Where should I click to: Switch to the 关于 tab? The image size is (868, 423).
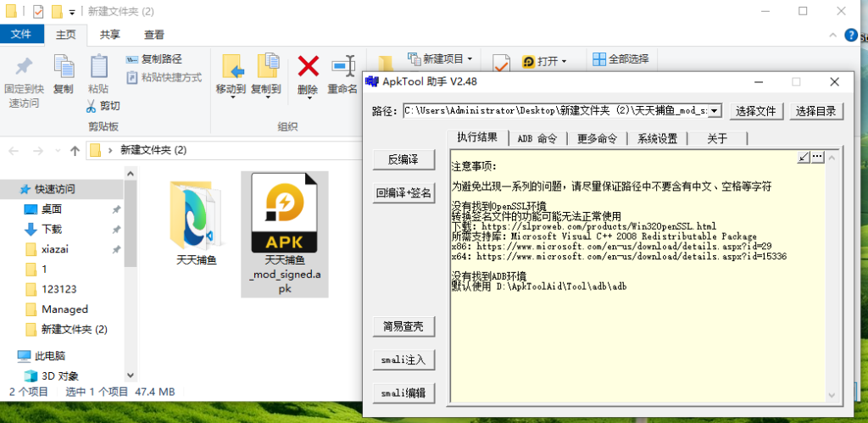pyautogui.click(x=717, y=138)
